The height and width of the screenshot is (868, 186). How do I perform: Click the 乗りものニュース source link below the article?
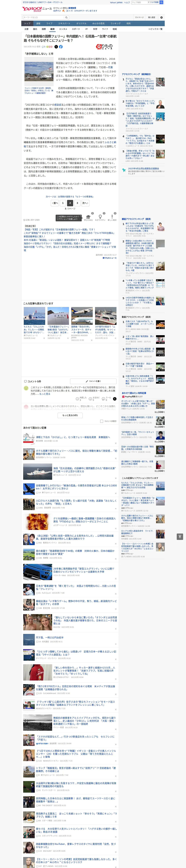(109, 258)
